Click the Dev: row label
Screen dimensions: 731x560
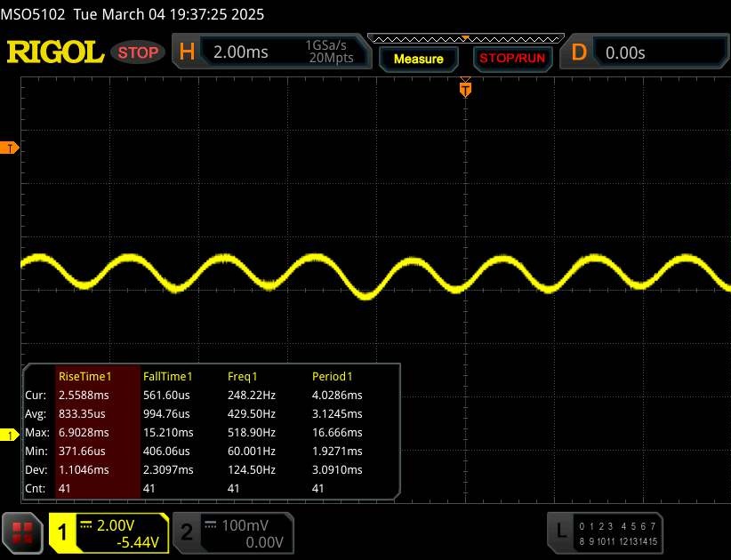[36, 469]
